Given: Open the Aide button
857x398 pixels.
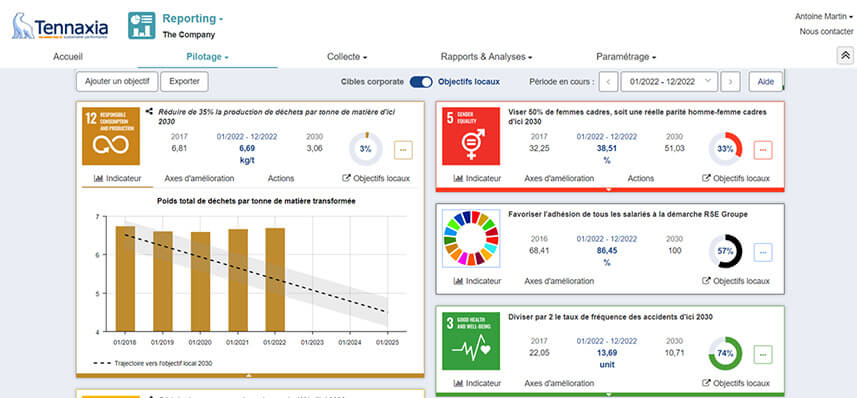Looking at the screenshot, I should (x=766, y=82).
